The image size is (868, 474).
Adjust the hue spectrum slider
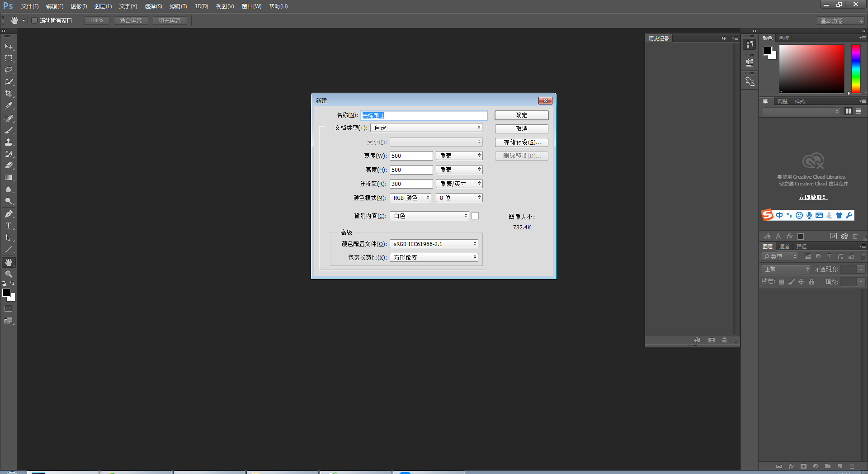[x=856, y=69]
